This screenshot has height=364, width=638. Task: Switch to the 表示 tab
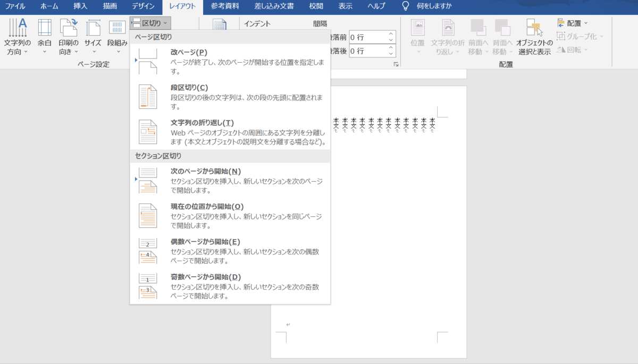346,6
